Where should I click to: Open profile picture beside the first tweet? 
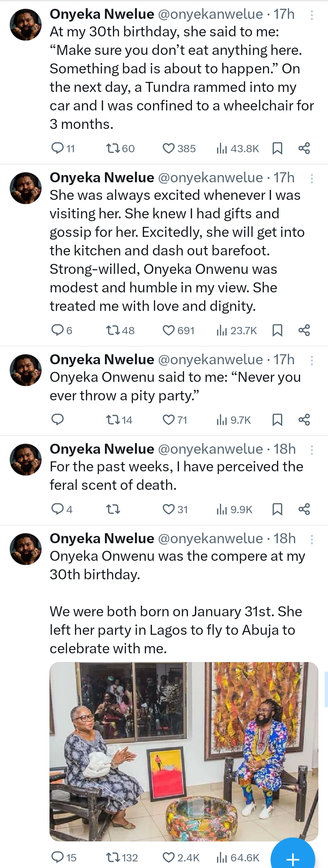[x=26, y=25]
